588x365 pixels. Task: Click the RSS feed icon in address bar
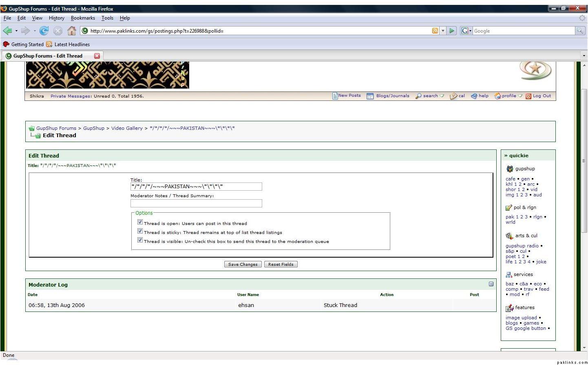point(435,31)
